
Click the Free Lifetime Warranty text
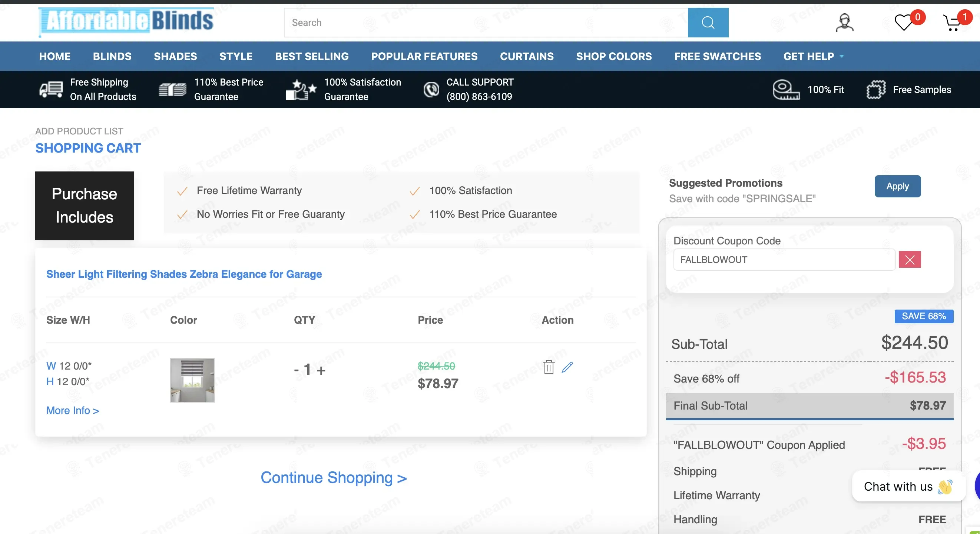click(x=249, y=190)
